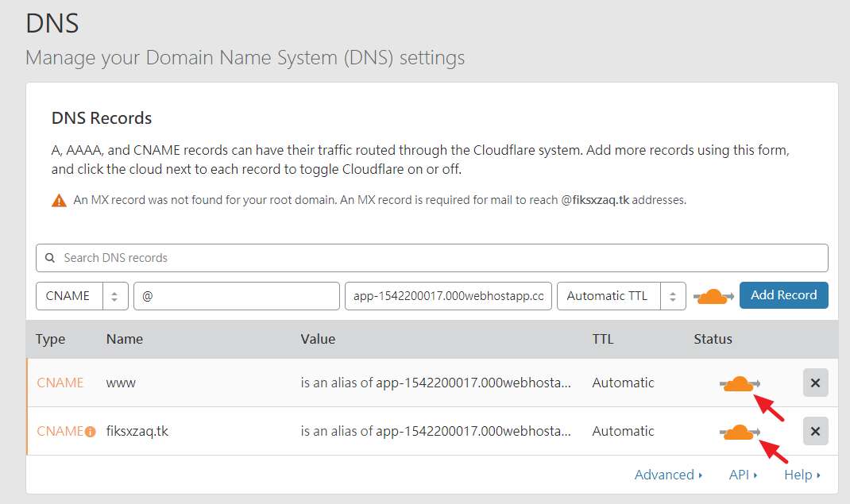Screen dimensions: 850x504
Task: Click the Add Record button
Action: coord(783,295)
